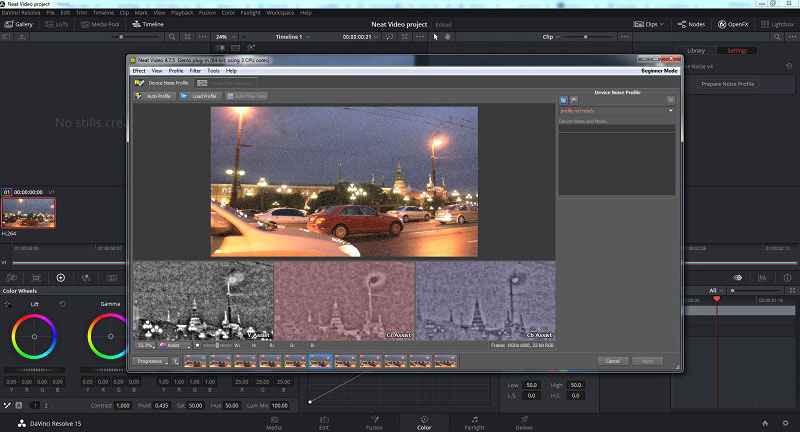Viewport: 800px width, 432px height.
Task: Open the Effect menu in Neat Video
Action: pos(139,71)
